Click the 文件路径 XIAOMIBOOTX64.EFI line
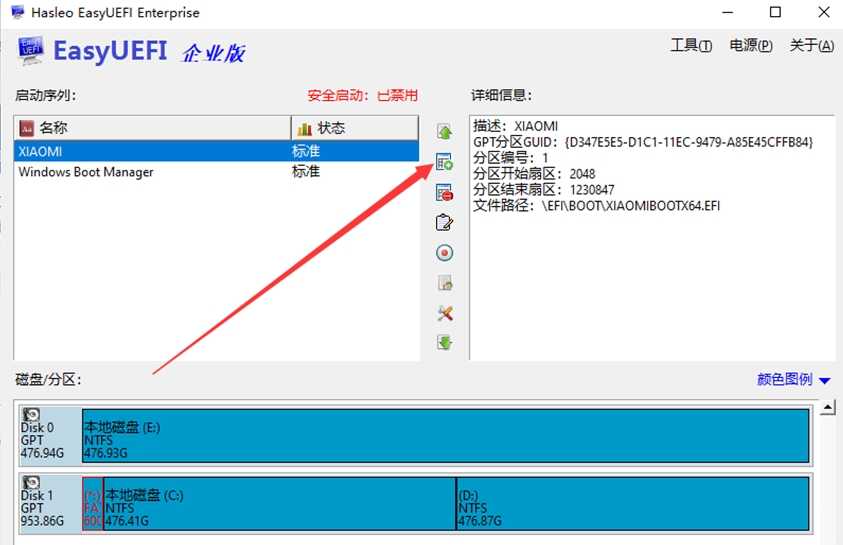 click(597, 206)
